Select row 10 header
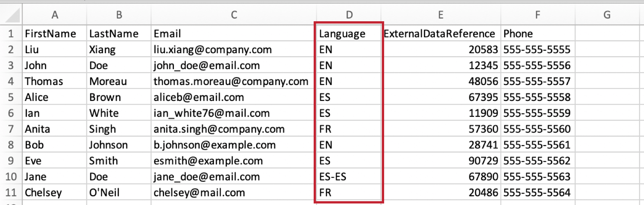644x205 pixels. tap(11, 177)
